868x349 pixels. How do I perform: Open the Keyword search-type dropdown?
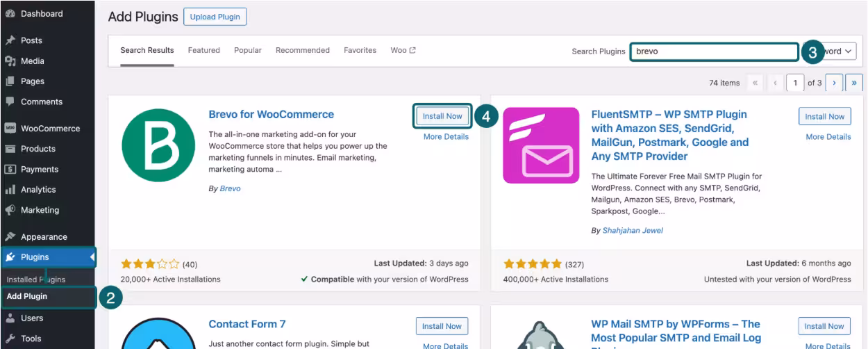click(x=839, y=51)
